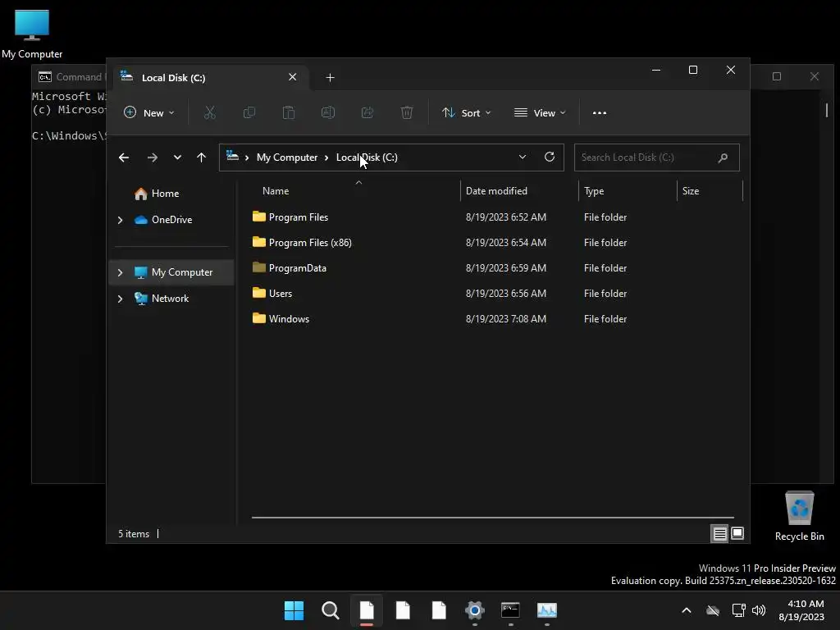Click the Recycle Bin desktop icon

799,516
